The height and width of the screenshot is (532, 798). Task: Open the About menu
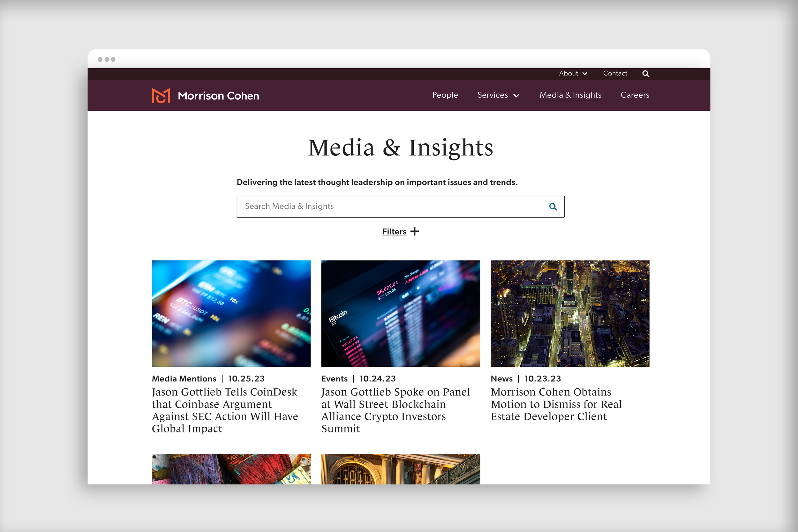[x=568, y=73]
